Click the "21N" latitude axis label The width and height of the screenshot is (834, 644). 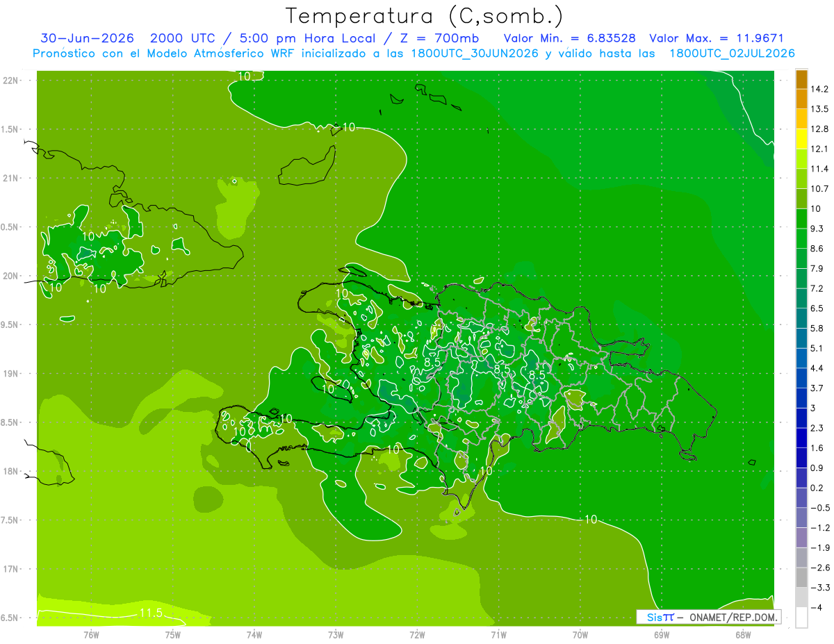[x=12, y=178]
